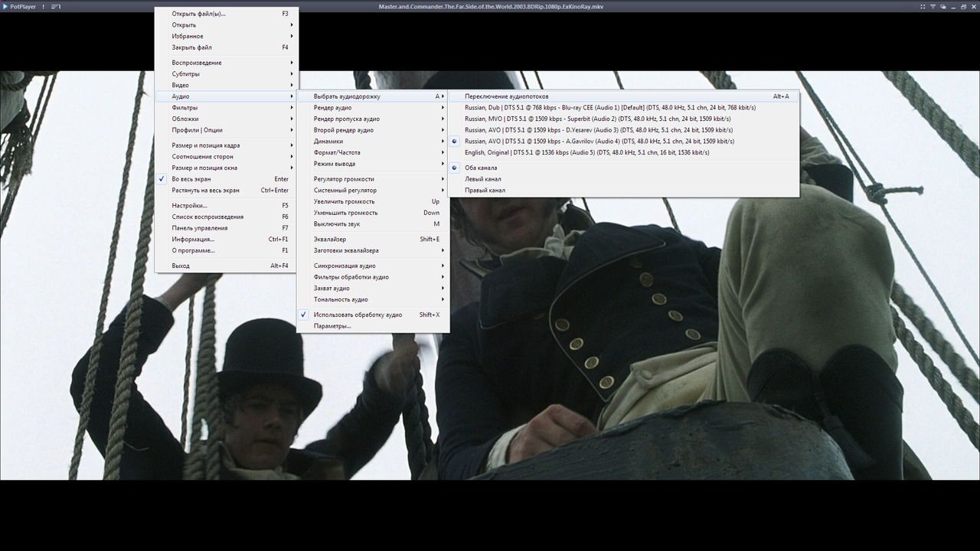980x551 pixels.
Task: Click the playlist-style icon in title bar
Action: [56, 6]
